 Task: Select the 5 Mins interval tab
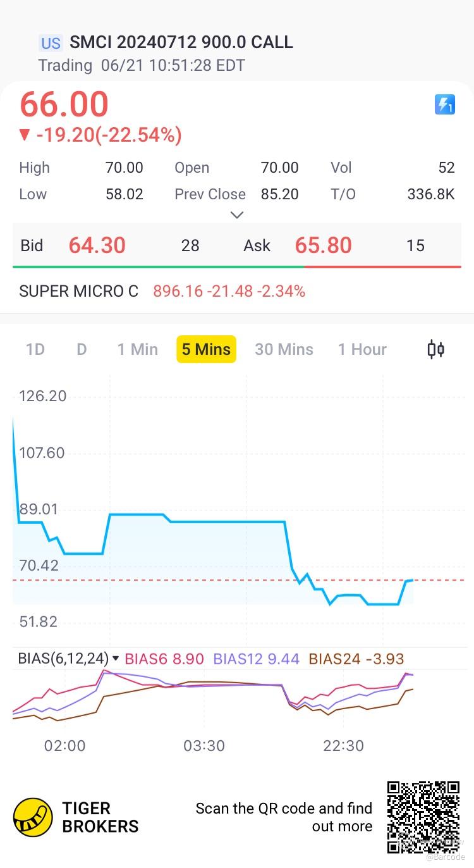(206, 349)
